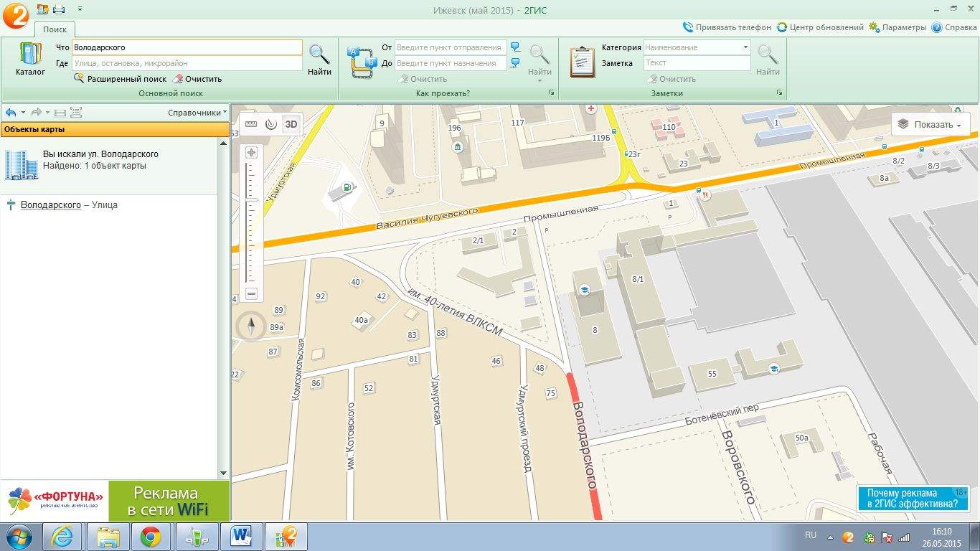
Task: Click the Что search field
Action: [x=187, y=47]
